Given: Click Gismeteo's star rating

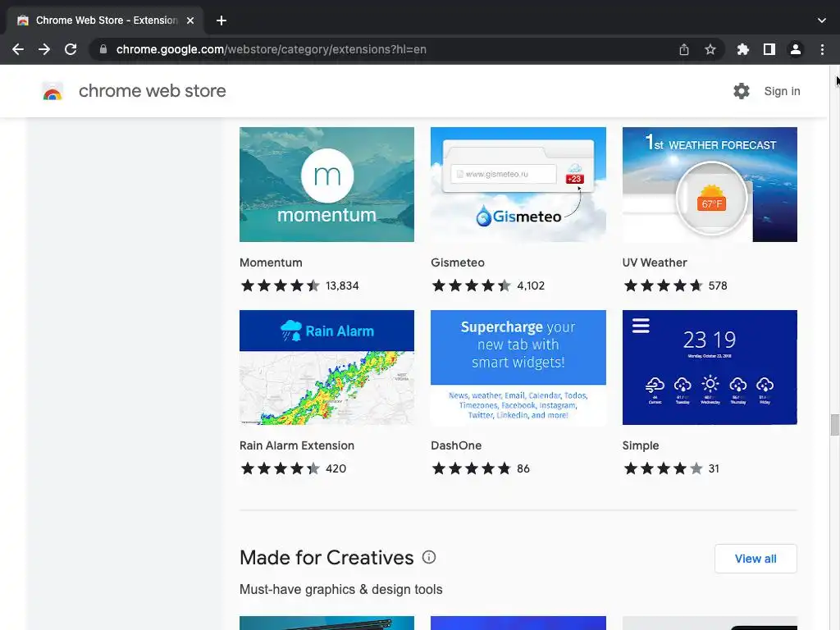Looking at the screenshot, I should coord(472,285).
